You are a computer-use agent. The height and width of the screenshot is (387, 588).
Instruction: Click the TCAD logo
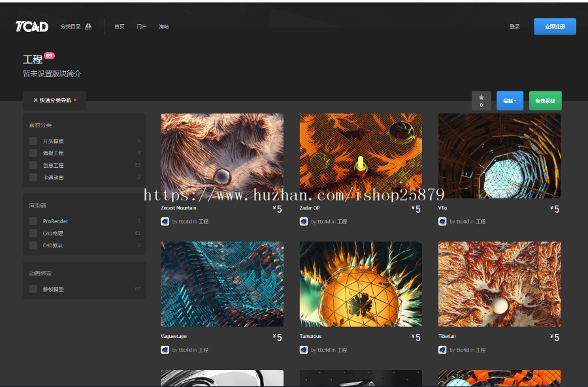pyautogui.click(x=32, y=27)
